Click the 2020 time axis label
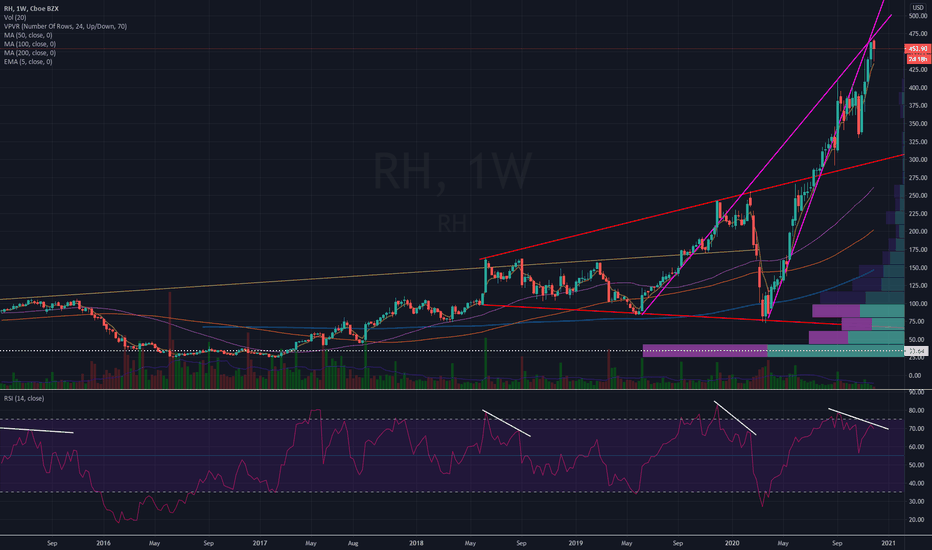Image resolution: width=932 pixels, height=550 pixels. point(732,543)
